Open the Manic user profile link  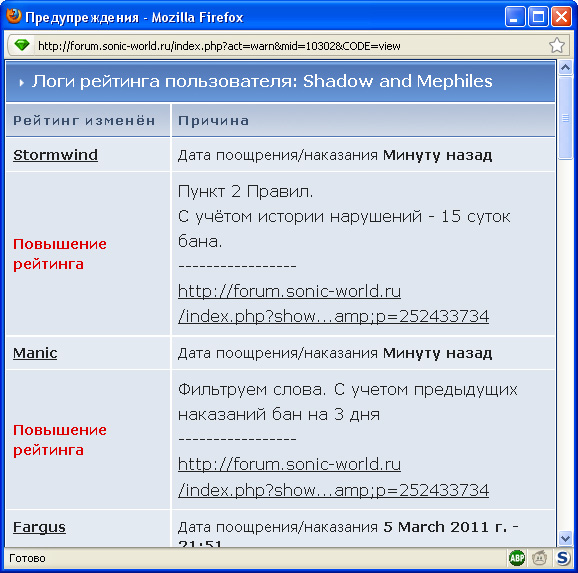click(35, 353)
